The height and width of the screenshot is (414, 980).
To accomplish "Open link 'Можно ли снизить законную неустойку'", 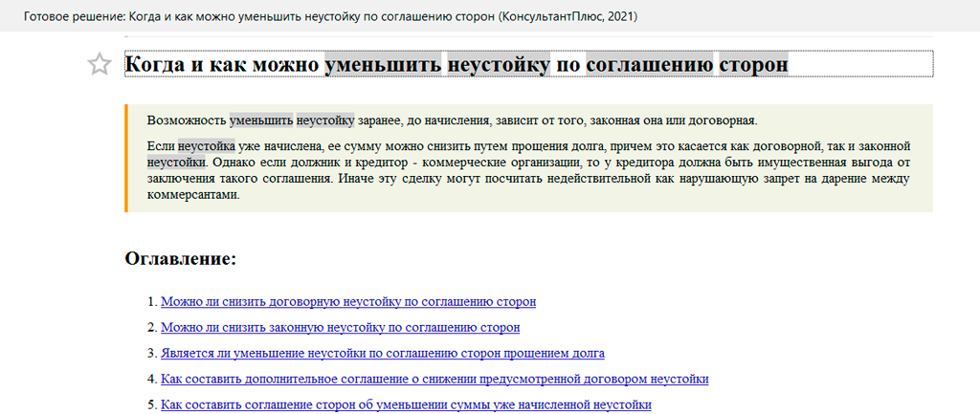I will click(x=341, y=327).
